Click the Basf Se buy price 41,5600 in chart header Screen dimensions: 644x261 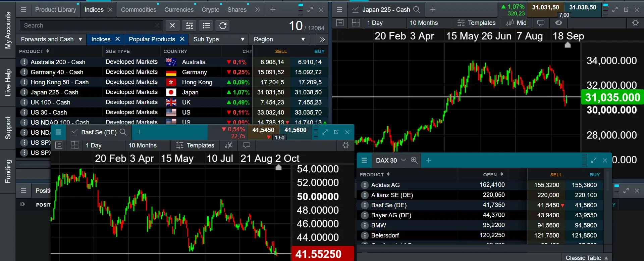coord(296,130)
